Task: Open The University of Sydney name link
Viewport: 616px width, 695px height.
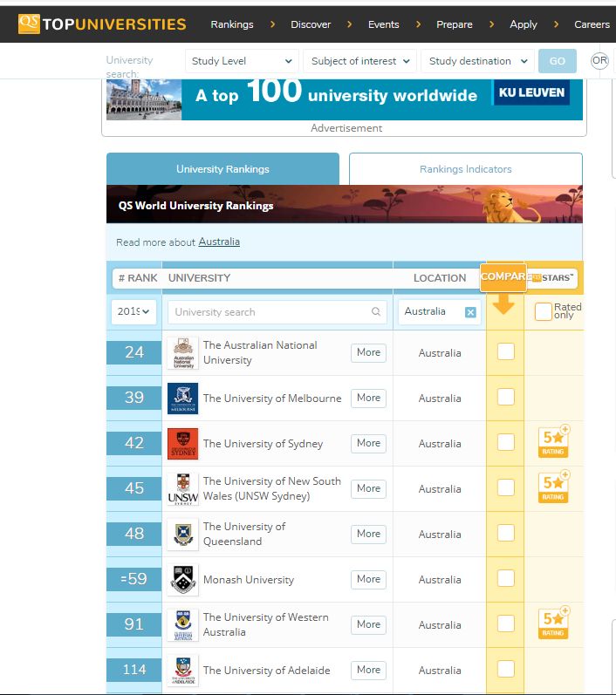Action: coord(263,444)
